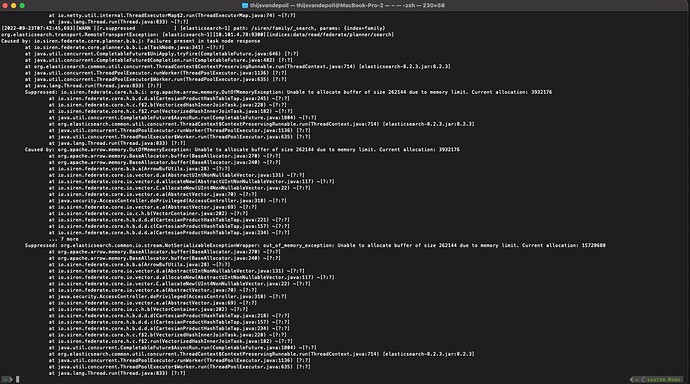This screenshot has width=690, height=384.
Task: Minimize the terminal with the yellow button
Action: (x=14, y=5)
